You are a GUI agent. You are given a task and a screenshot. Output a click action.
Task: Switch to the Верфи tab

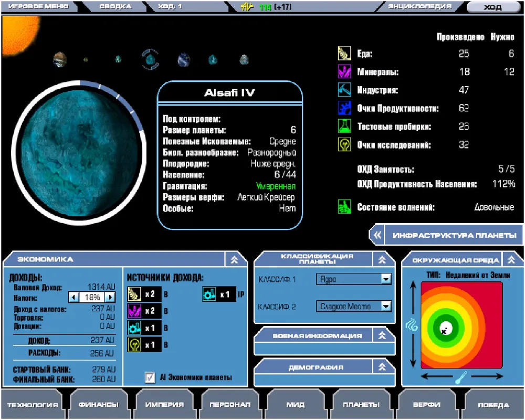click(x=426, y=405)
